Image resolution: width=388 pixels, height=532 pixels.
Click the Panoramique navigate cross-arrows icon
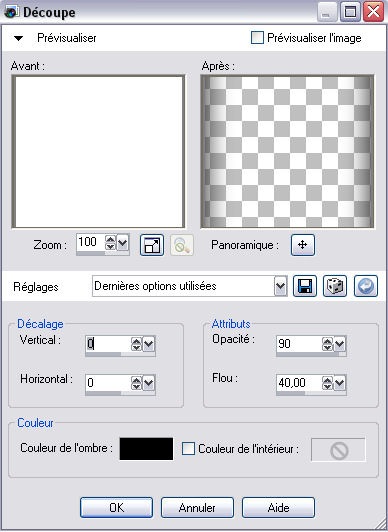[303, 245]
